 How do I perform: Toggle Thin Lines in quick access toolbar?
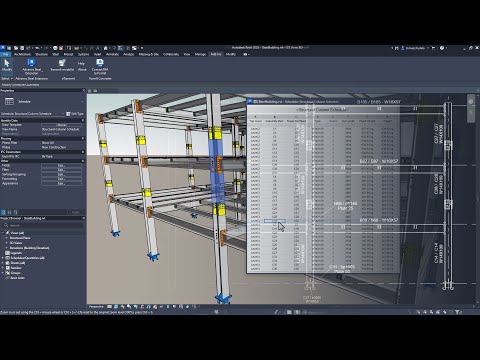pyautogui.click(x=121, y=48)
